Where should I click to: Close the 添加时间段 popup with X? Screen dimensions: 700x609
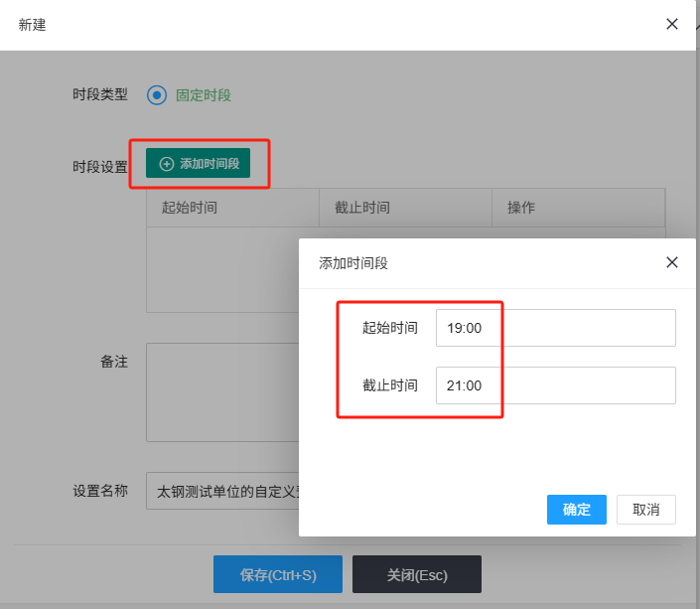coord(672,263)
